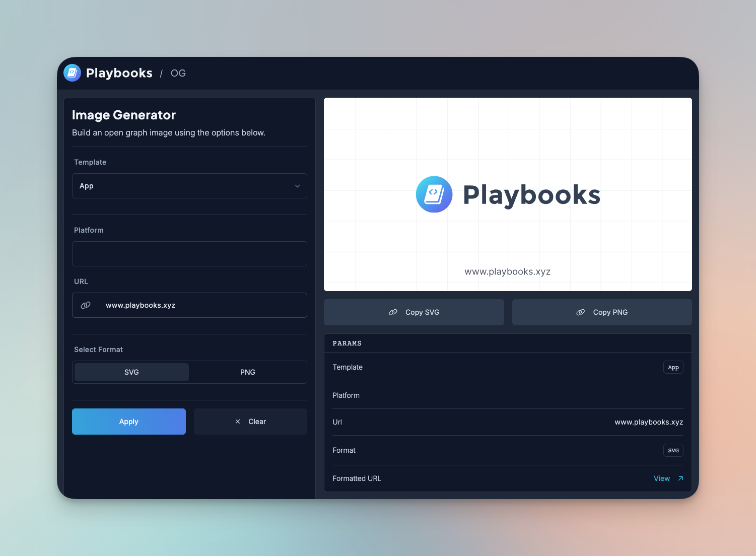Focus the empty Platform input field
Screen dimensions: 756x556
189,254
